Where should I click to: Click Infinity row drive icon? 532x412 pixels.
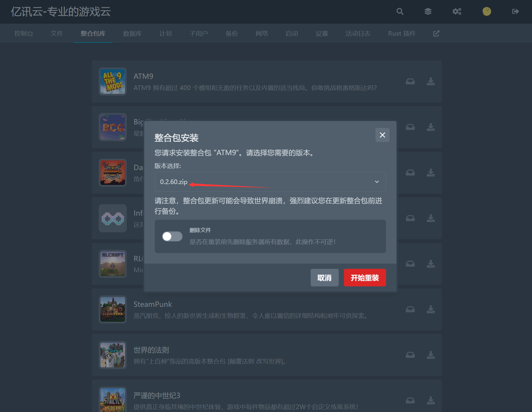tap(410, 218)
